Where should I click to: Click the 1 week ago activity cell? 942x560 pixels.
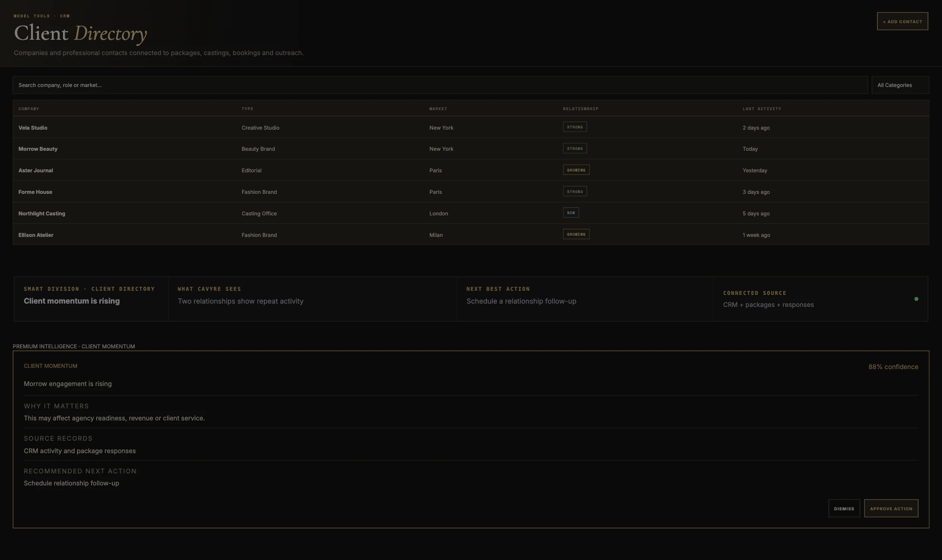[756, 235]
